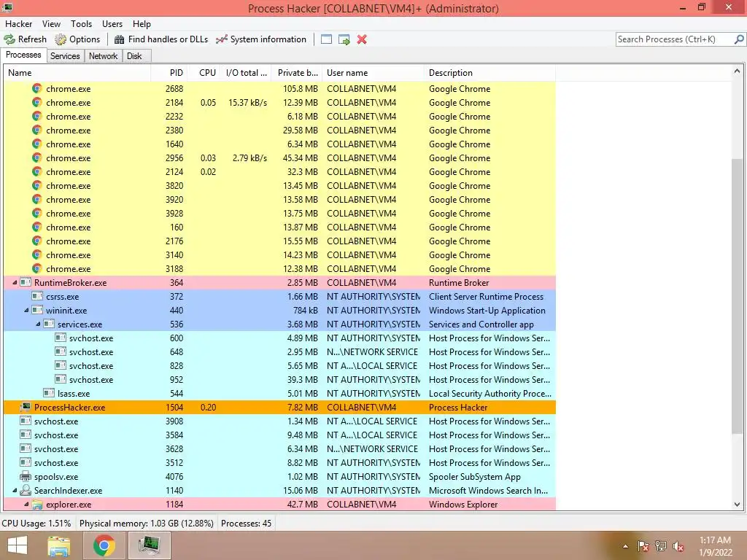Click the ProcessHacker.exe process icon
This screenshot has width=747, height=560.
pos(26,407)
